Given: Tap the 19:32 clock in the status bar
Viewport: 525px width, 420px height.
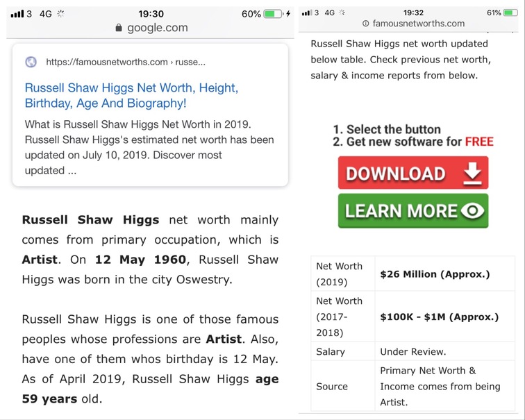Looking at the screenshot, I should click(x=413, y=12).
